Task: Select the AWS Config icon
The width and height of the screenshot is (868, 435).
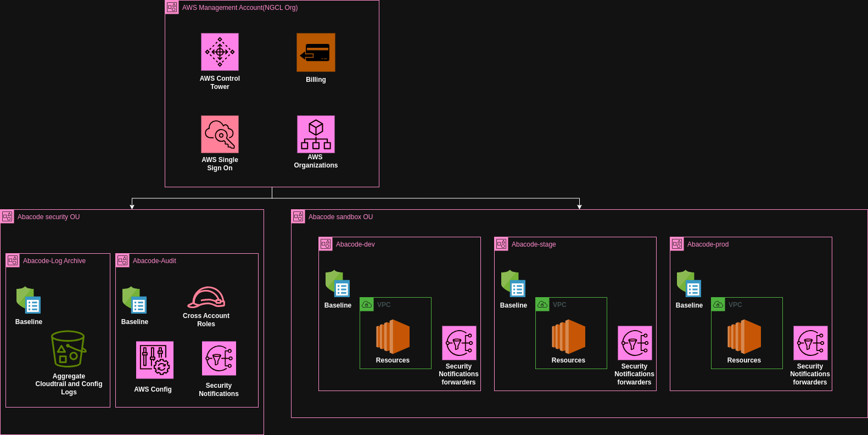Action: pos(155,360)
